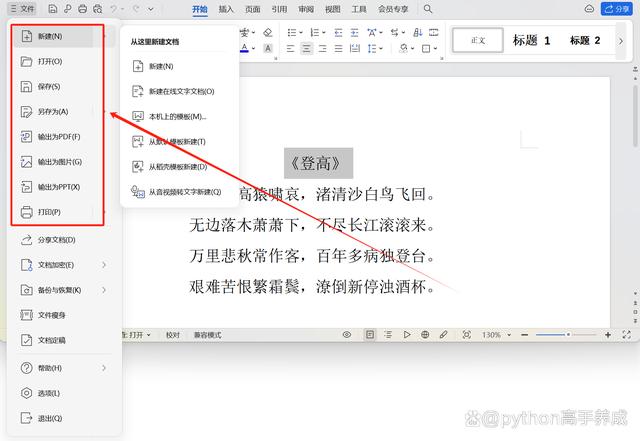Viewport: 640px width, 441px height.
Task: Click the justify alignment icon
Action: click(x=338, y=49)
